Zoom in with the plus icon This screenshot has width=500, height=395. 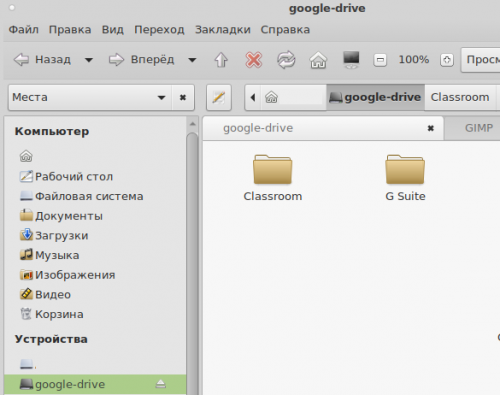tap(447, 60)
